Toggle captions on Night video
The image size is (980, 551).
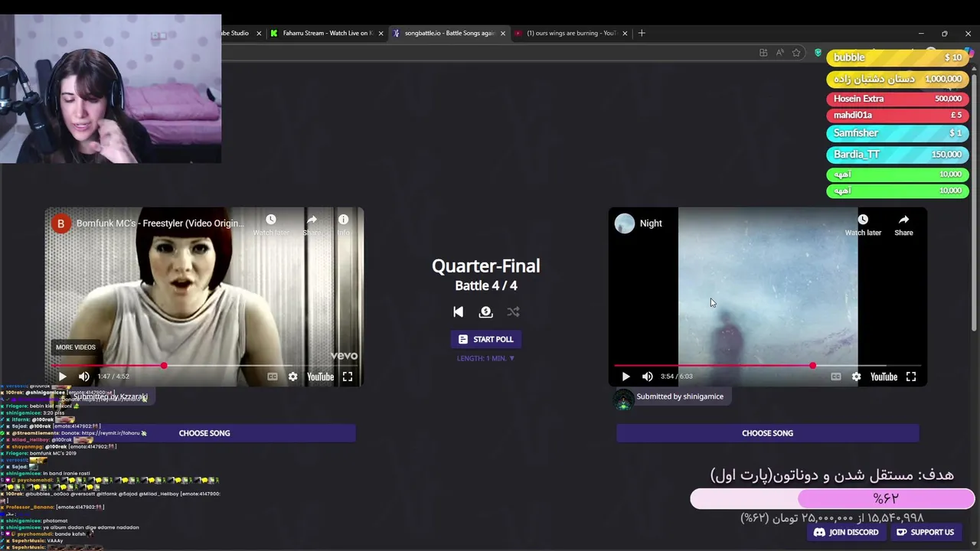pos(836,377)
